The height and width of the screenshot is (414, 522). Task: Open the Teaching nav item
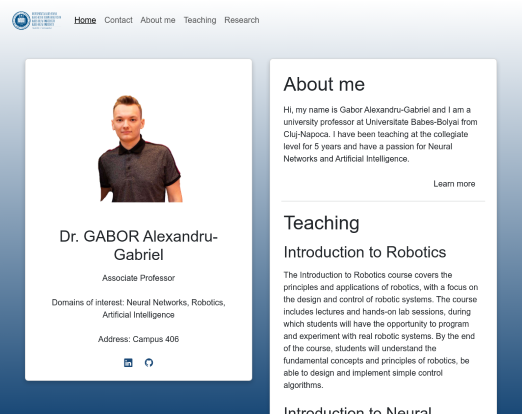200,20
